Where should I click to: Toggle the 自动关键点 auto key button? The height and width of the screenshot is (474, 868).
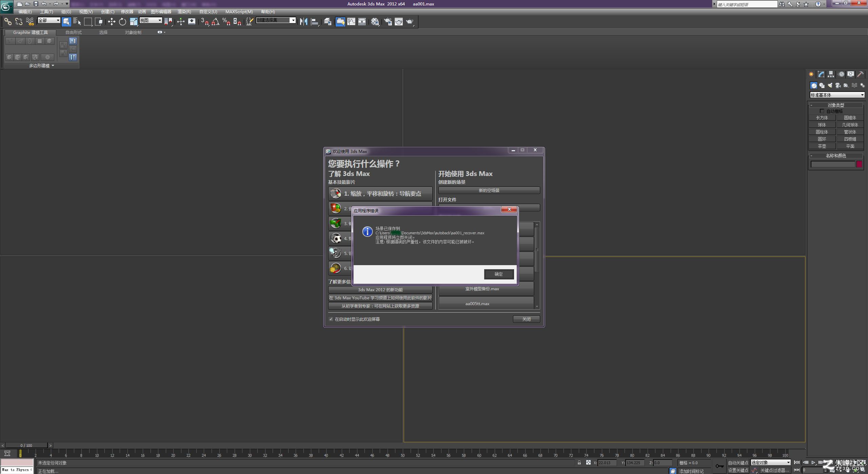738,462
